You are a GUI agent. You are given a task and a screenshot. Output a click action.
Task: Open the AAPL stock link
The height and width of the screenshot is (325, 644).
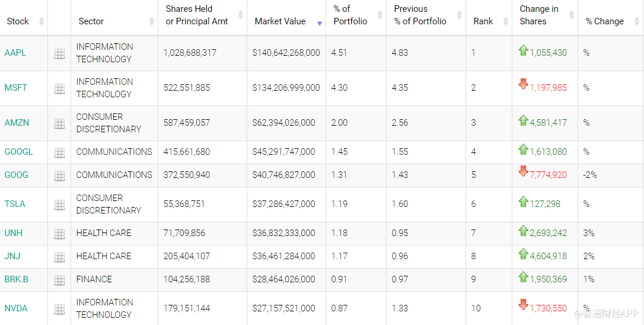click(x=15, y=53)
